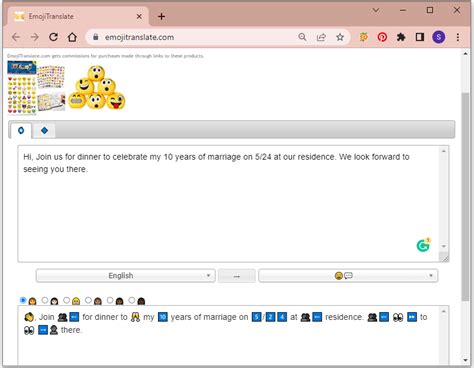
Task: Click the blue 10 keycap emoji
Action: [163, 317]
